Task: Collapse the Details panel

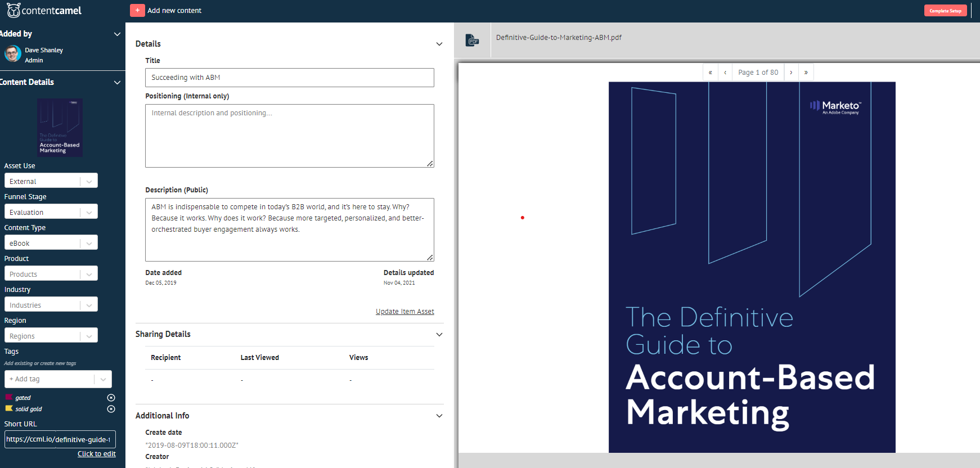Action: (439, 44)
